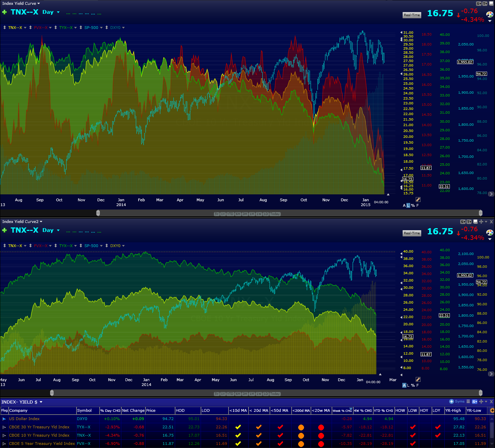Image resolution: width=495 pixels, height=448 pixels.
Task: Open the DXY0 legend dropdown in bottom chart
Action: [123, 246]
